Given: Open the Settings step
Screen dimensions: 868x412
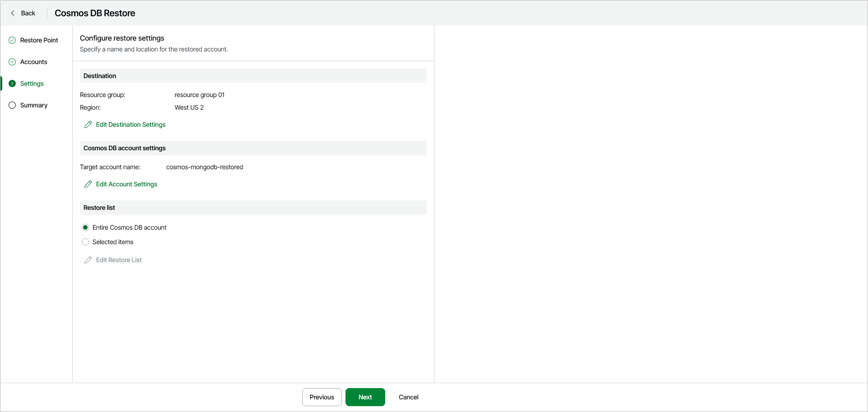Looking at the screenshot, I should [32, 83].
